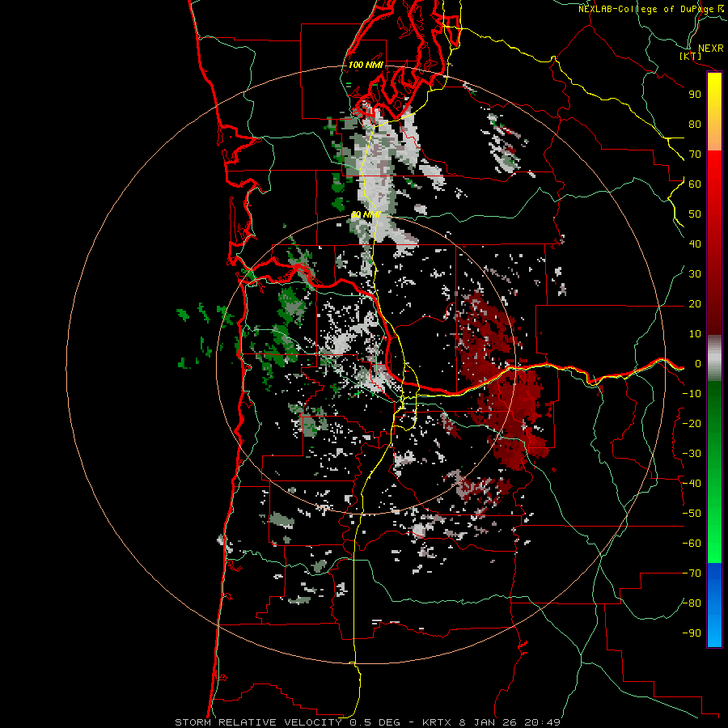The height and width of the screenshot is (728, 728).
Task: Click the -60 value on the velocity scale
Action: coord(692,544)
